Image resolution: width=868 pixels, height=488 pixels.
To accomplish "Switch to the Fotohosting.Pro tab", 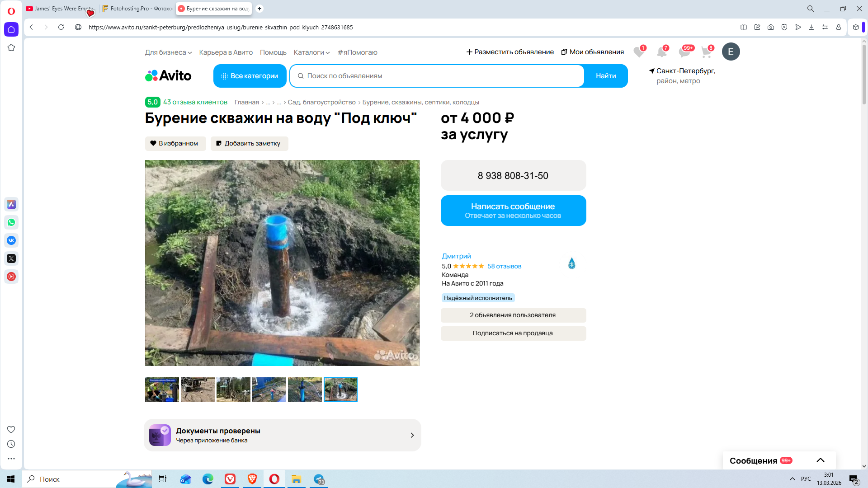I will click(x=137, y=9).
